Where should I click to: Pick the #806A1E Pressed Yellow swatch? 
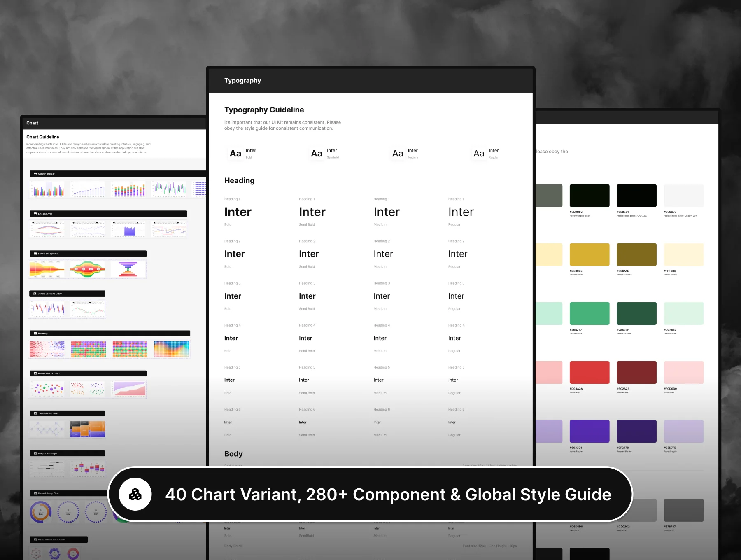tap(636, 254)
